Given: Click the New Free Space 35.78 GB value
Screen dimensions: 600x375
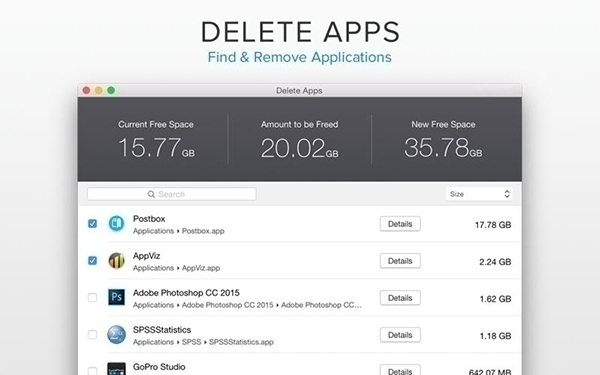Looking at the screenshot, I should [443, 148].
